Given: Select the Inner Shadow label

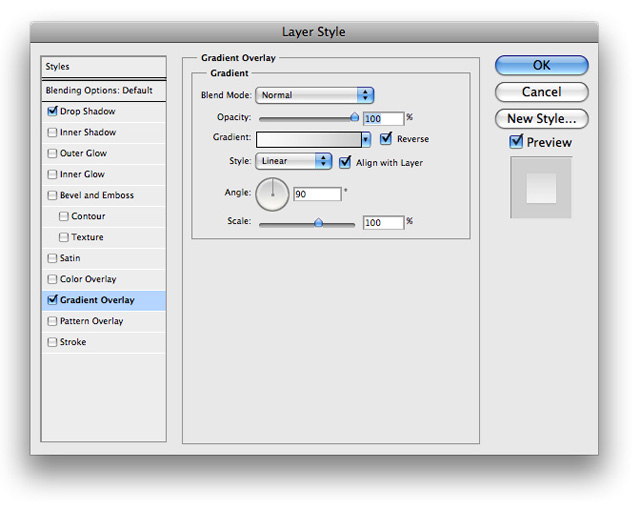Looking at the screenshot, I should click(88, 132).
